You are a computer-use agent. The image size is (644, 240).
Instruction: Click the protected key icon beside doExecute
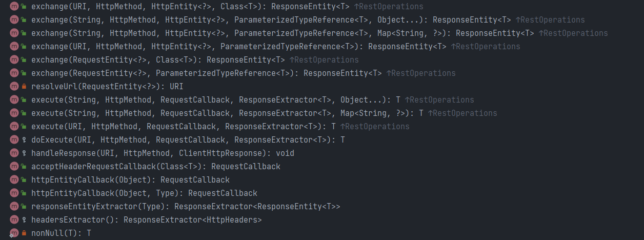[24, 140]
